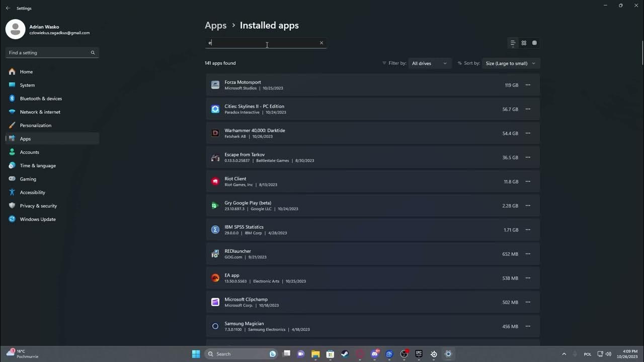This screenshot has height=362, width=644.
Task: Open more options for Microsoft Clipchamp
Action: pos(528,302)
